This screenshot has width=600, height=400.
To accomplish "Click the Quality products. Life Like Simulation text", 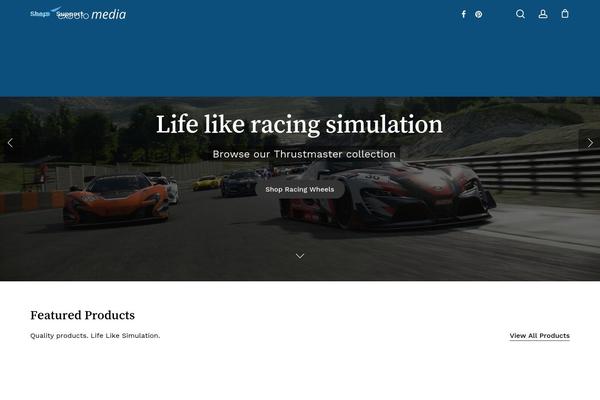I will coord(95,336).
